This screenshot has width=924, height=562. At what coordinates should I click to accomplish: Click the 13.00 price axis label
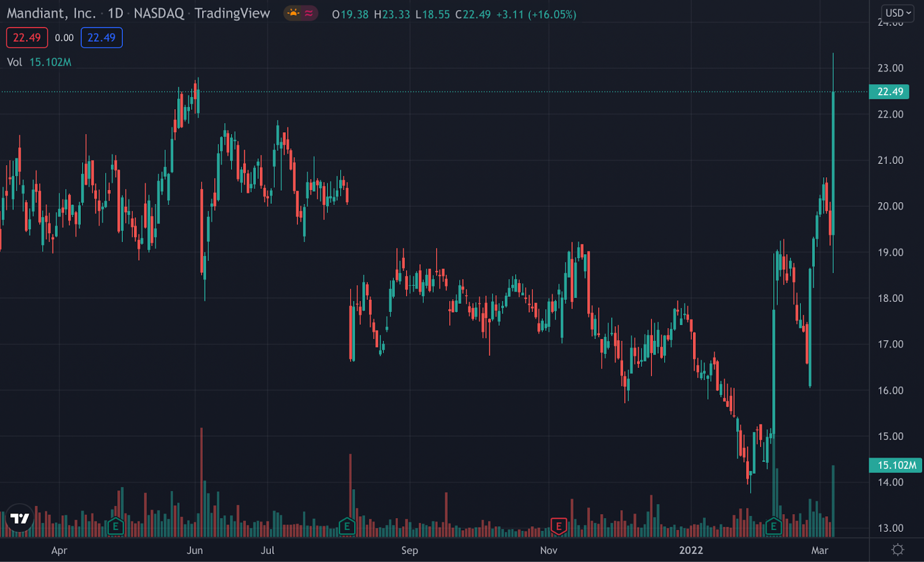891,528
